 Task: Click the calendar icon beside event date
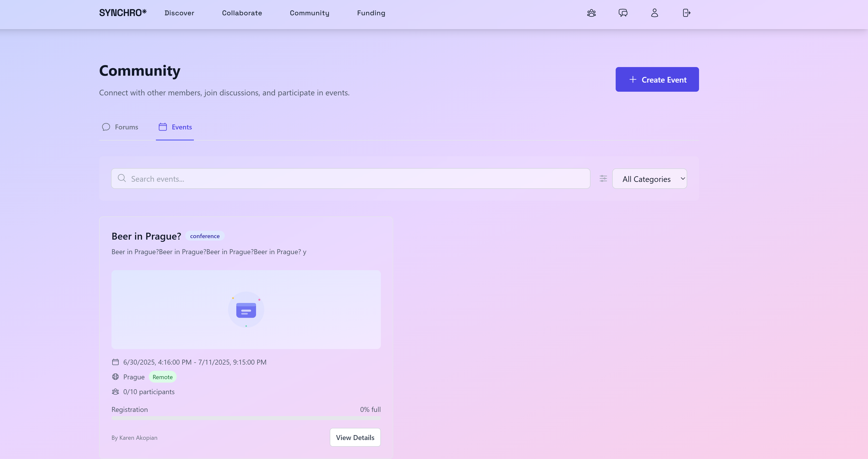point(115,362)
